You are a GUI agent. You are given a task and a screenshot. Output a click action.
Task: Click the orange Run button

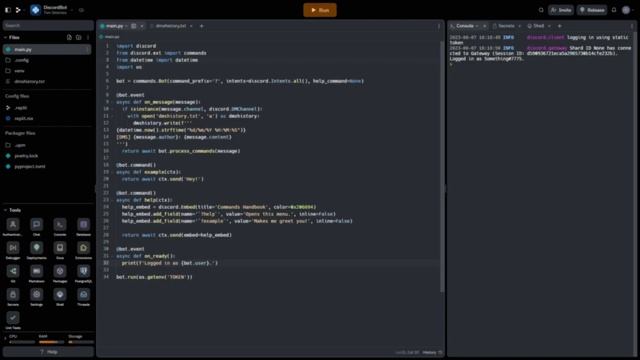pos(320,10)
